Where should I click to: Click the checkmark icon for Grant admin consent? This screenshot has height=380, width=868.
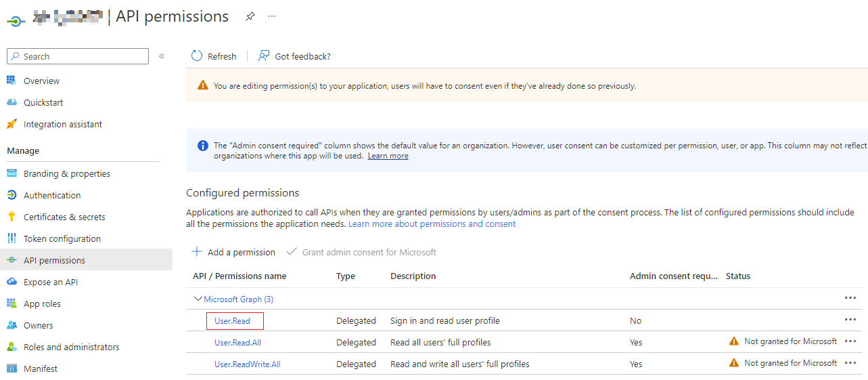[x=292, y=252]
